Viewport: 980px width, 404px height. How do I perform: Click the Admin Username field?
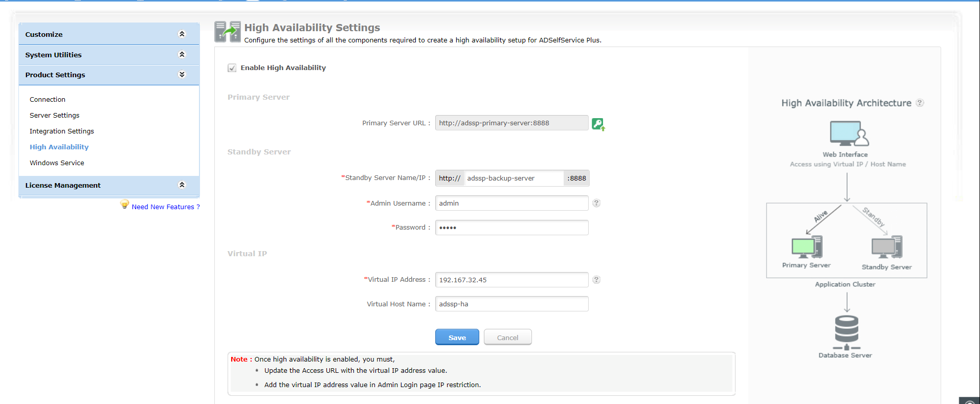tap(511, 203)
